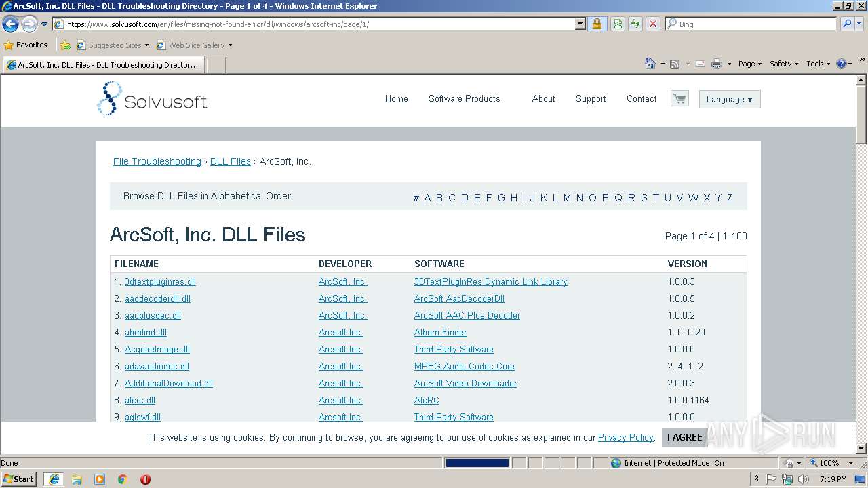Go to Contact nav item

click(x=642, y=98)
